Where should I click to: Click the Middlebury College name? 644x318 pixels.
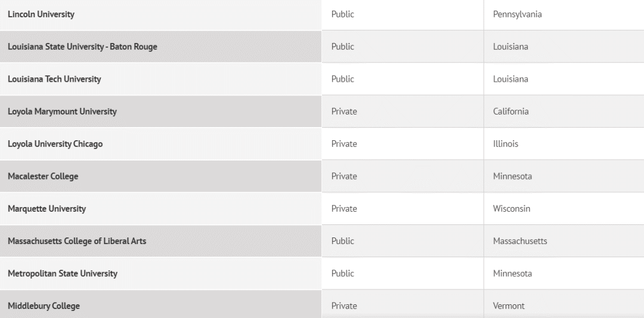click(44, 306)
